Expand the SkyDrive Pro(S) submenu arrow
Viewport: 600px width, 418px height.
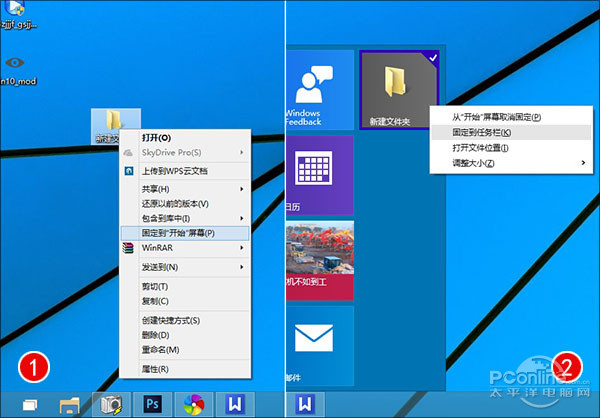[x=241, y=152]
